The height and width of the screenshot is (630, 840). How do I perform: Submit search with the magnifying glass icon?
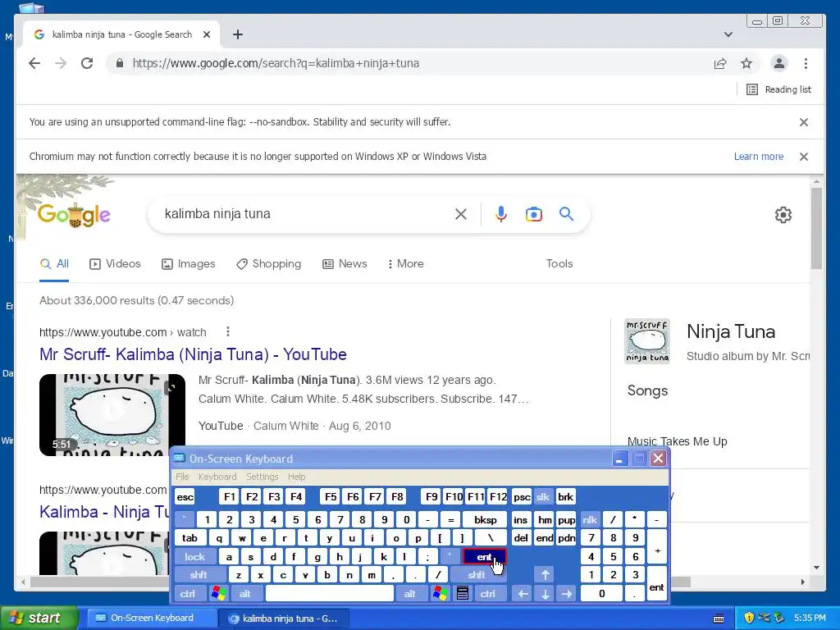[x=566, y=214]
